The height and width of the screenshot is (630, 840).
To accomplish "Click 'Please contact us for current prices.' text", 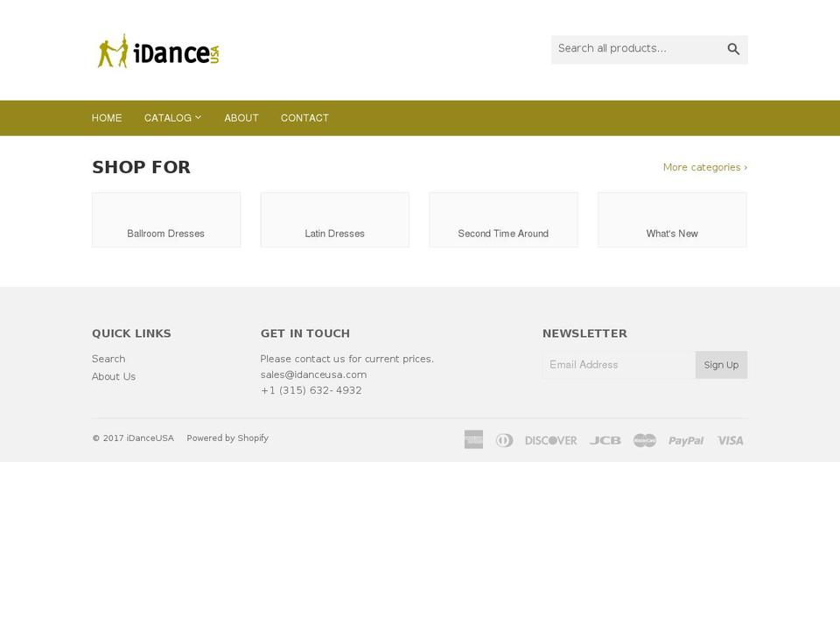I will coord(347,359).
